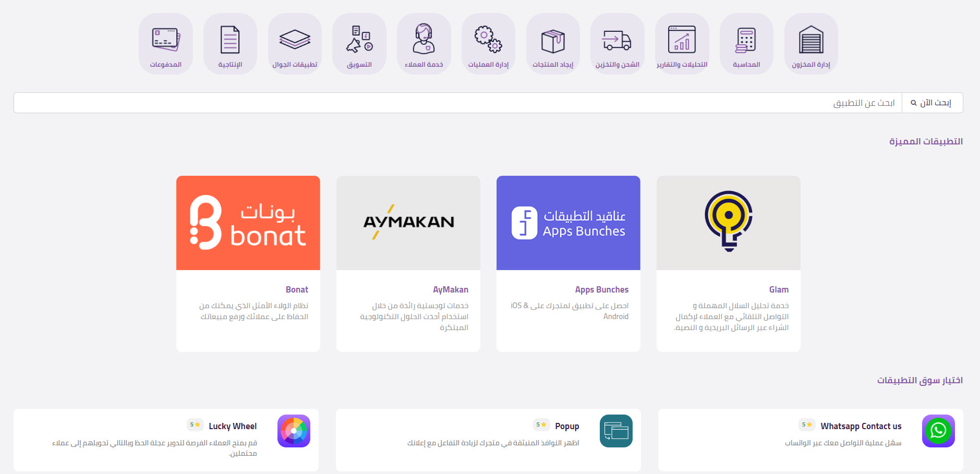980x474 pixels.
Task: Click the Apps Bunches title link
Action: tap(601, 289)
